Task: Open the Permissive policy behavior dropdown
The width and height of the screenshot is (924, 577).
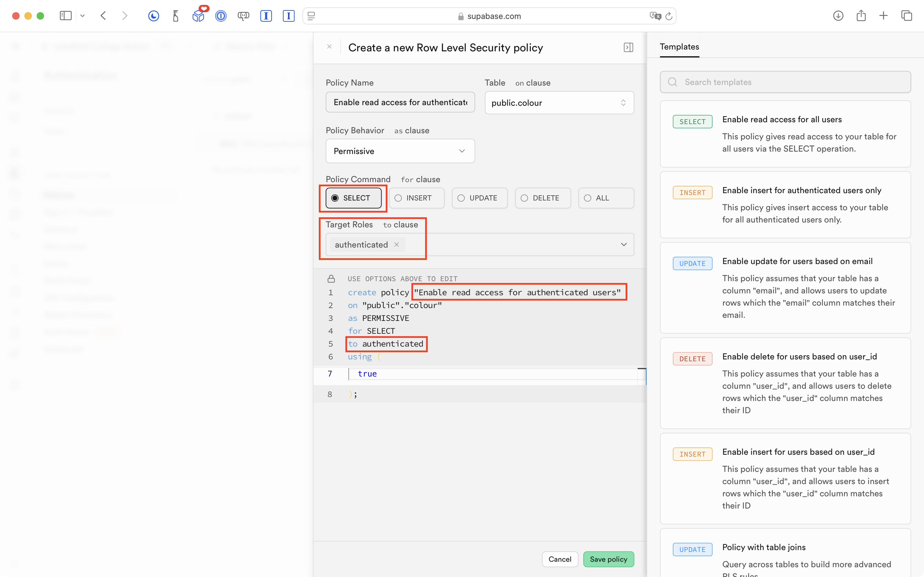Action: (x=400, y=151)
